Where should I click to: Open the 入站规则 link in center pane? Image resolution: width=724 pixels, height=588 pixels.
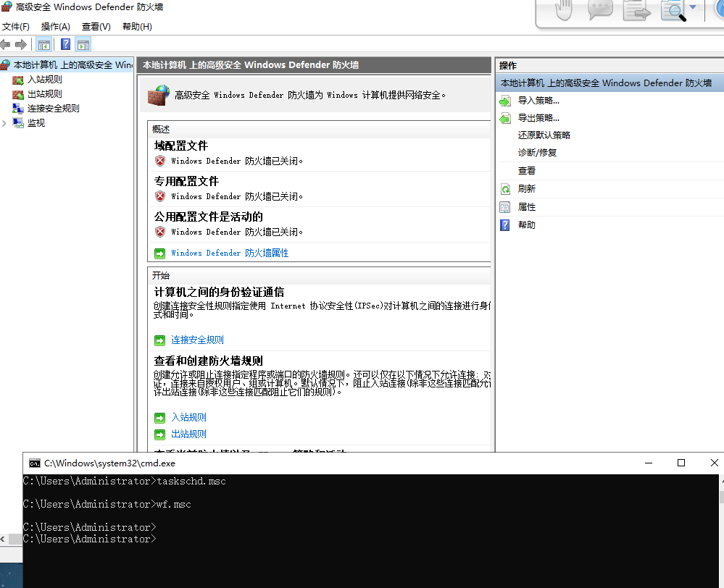coord(188,418)
